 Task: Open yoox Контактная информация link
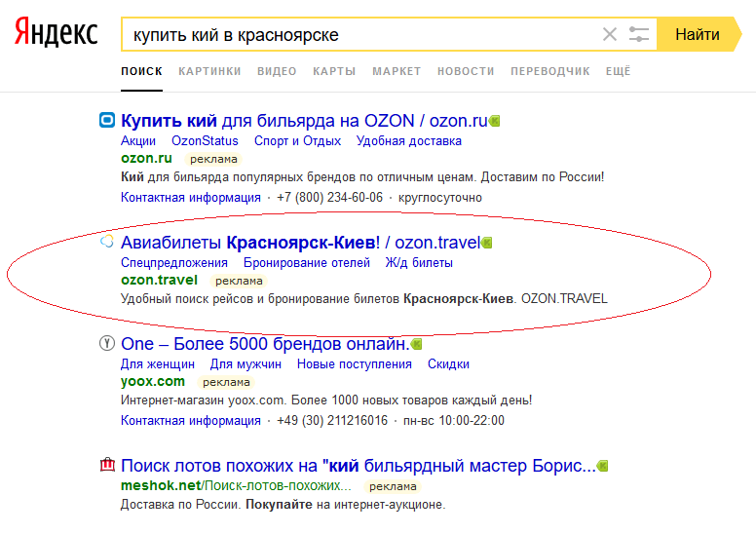tap(190, 421)
